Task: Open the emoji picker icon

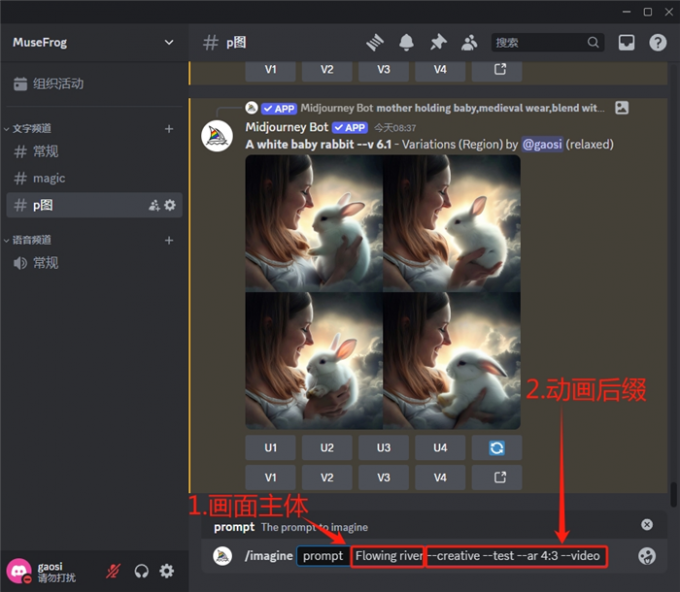Action: [x=647, y=556]
